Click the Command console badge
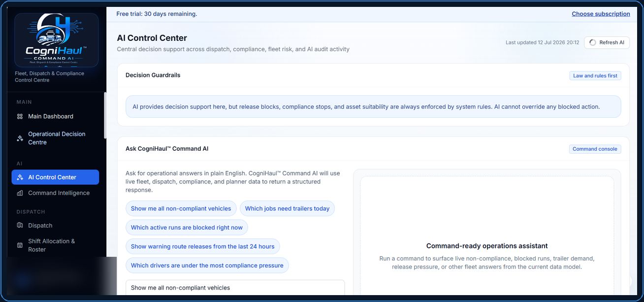This screenshot has width=644, height=302. pos(595,149)
